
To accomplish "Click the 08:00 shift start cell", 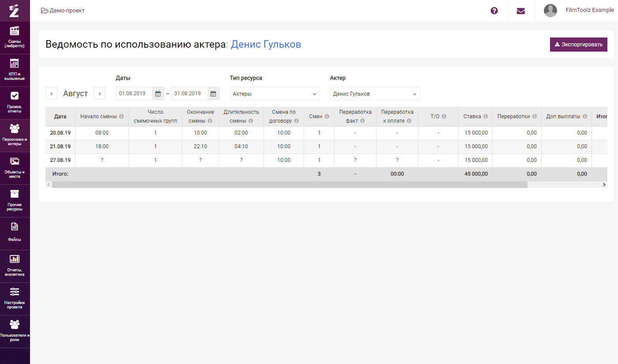I will [102, 133].
